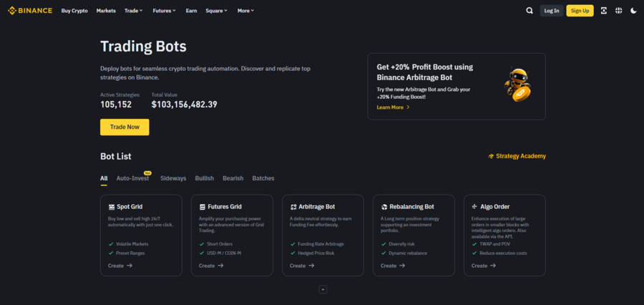The height and width of the screenshot is (305, 644).
Task: Click the Create arrow under Spot Grid
Action: 130,266
